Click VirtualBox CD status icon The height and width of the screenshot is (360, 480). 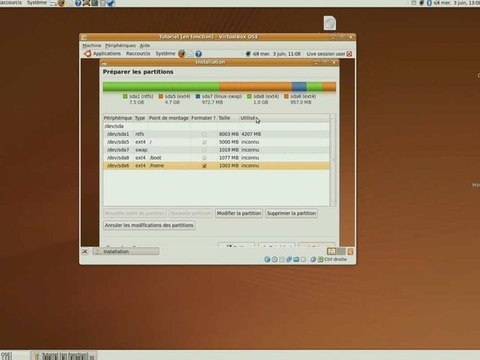274,259
